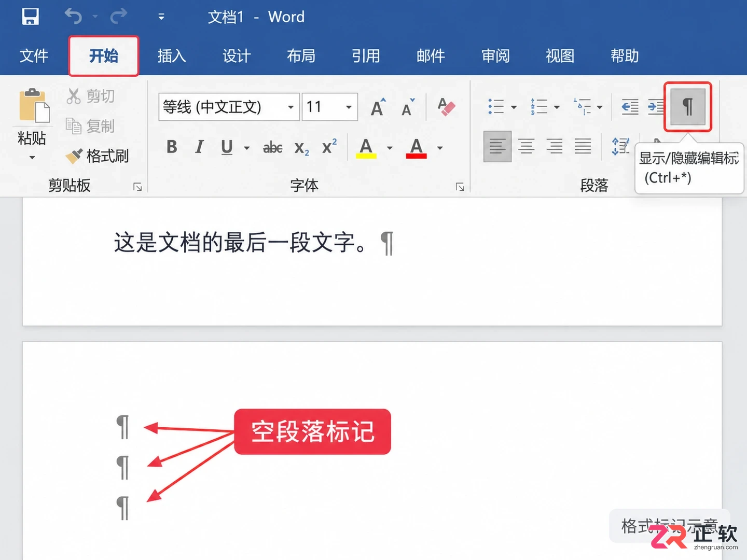
Task: Open the underline style dropdown arrow
Action: click(247, 148)
